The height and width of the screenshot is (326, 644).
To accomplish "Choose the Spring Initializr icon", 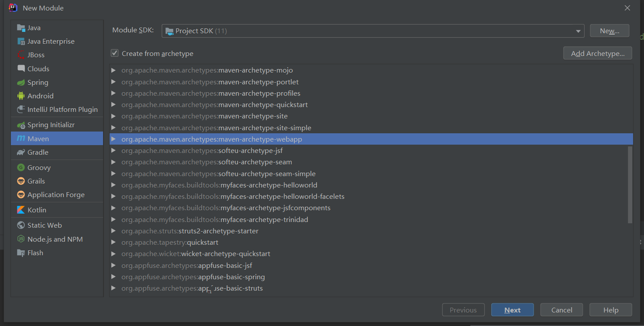I will coord(21,125).
